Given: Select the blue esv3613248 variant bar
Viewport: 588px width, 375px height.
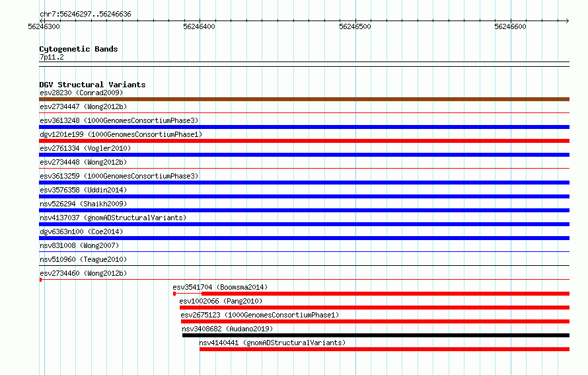Looking at the screenshot, I should 304,127.
